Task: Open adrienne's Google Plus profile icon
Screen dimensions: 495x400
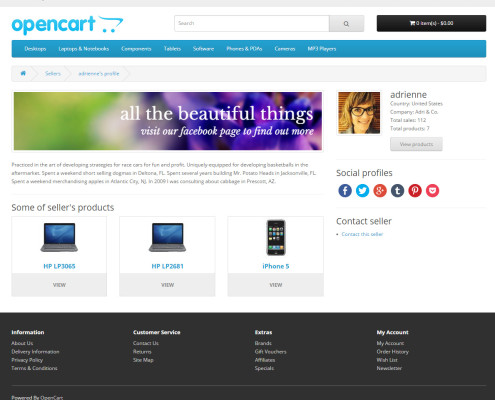Action: click(x=380, y=191)
